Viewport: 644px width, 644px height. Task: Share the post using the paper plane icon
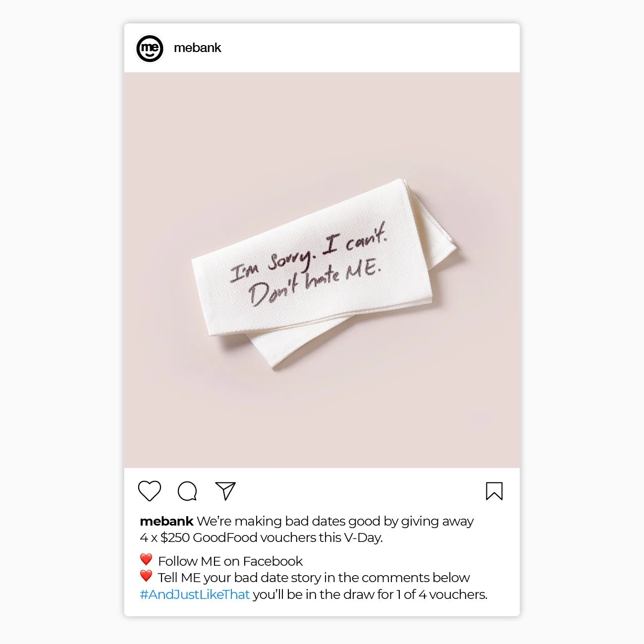225,491
